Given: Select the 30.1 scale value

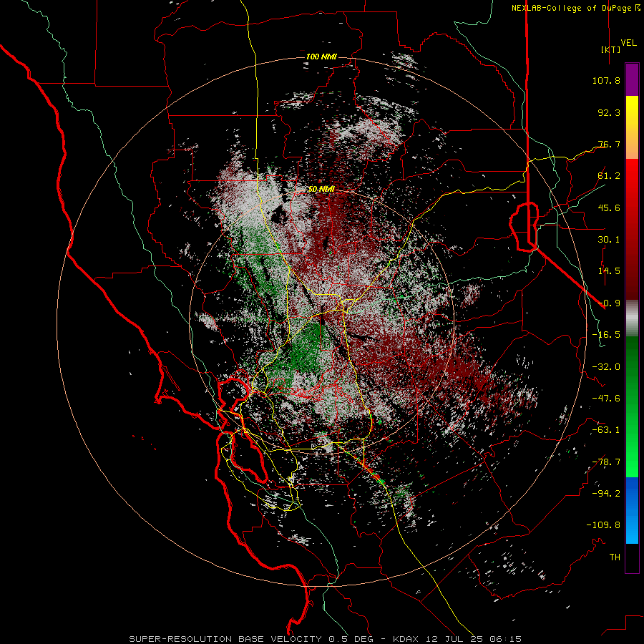Looking at the screenshot, I should click(609, 240).
